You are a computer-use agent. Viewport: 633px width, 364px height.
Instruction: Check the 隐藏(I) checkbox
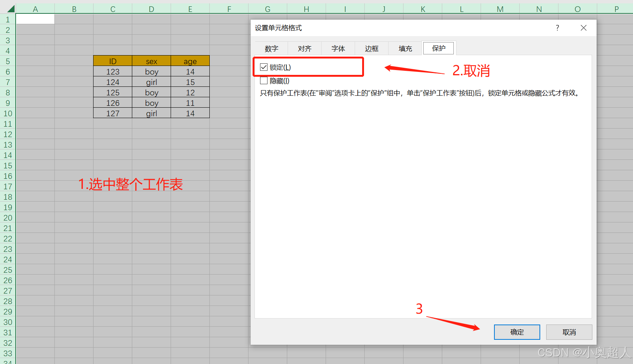click(x=264, y=80)
